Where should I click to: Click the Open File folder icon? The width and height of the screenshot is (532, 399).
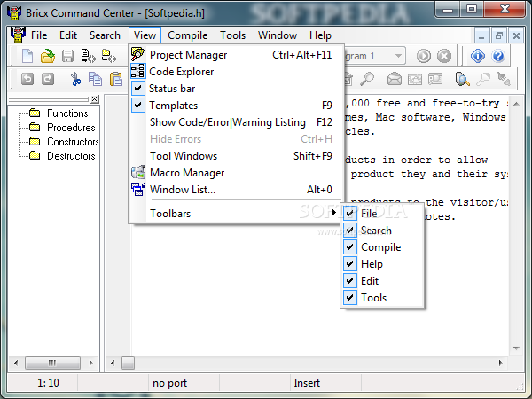click(48, 56)
